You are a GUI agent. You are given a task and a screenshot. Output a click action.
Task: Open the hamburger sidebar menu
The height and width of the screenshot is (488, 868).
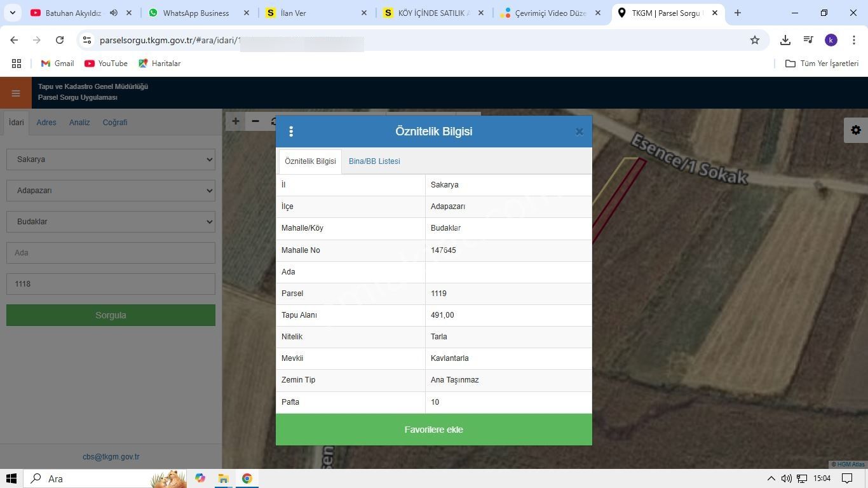tap(16, 93)
